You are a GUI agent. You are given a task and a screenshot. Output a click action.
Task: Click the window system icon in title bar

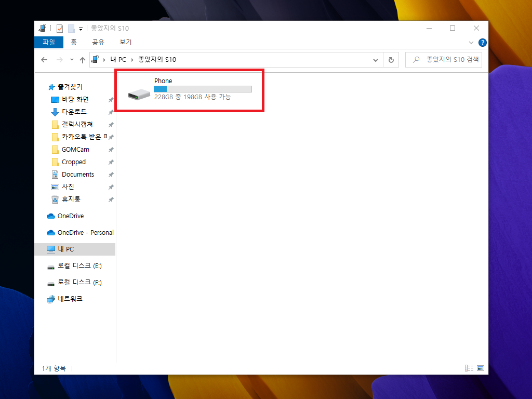(x=43, y=28)
